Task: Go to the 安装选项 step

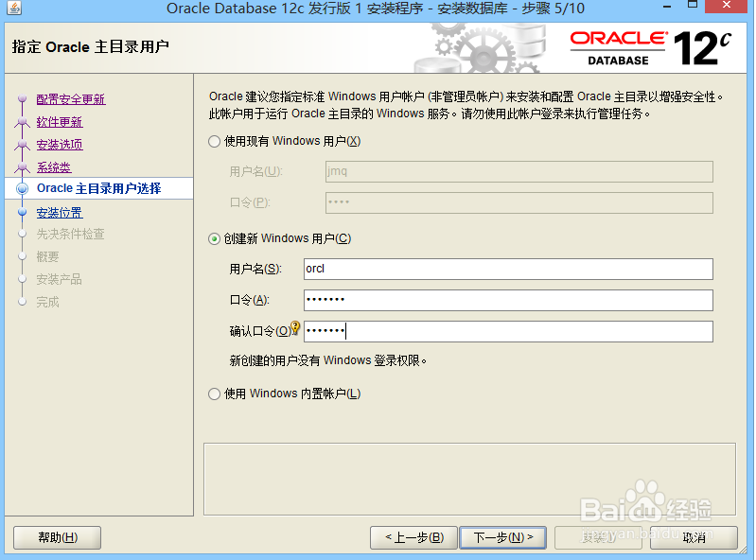Action: point(60,145)
